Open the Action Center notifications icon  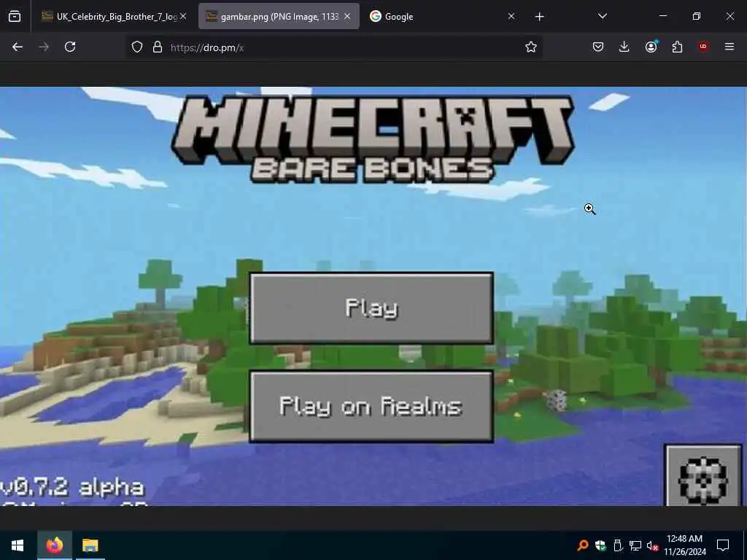coord(723,545)
